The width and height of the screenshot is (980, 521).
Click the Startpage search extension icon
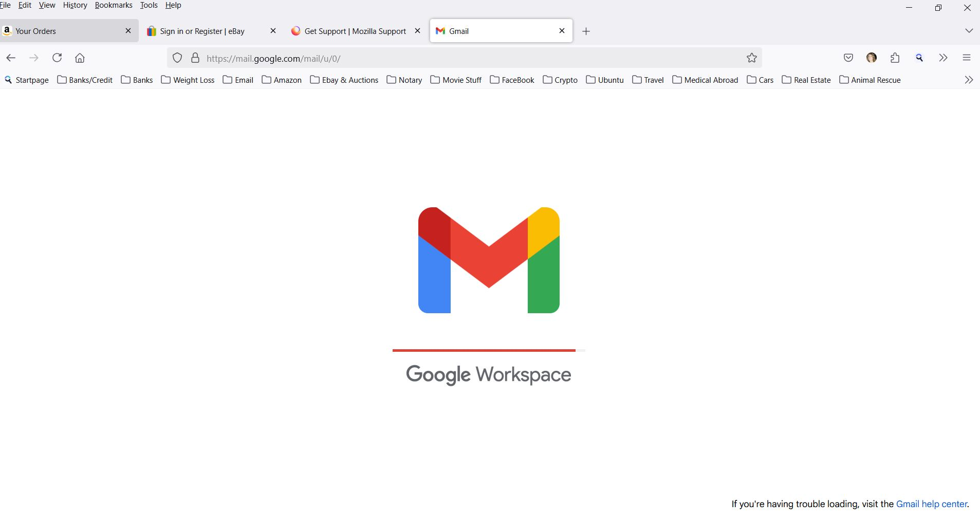(x=919, y=58)
